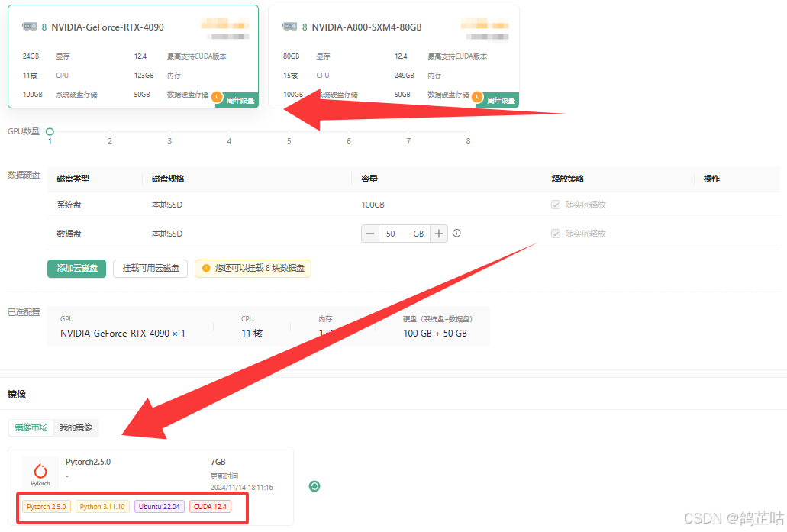Switch to the 我的镜像 tab

(76, 427)
